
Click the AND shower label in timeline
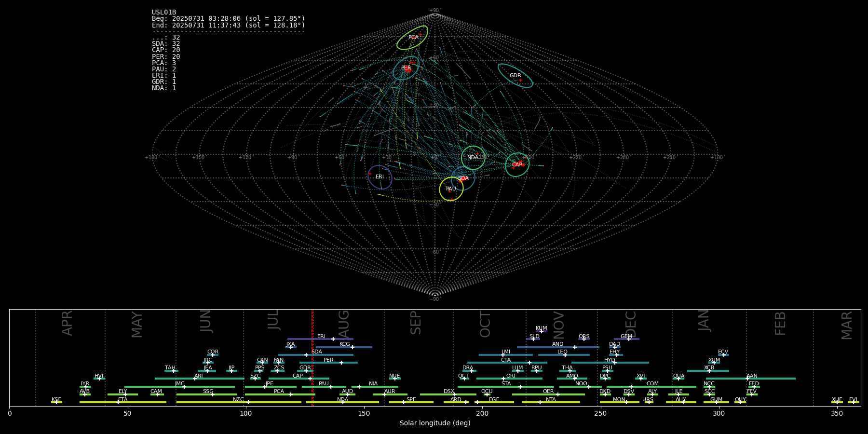(x=558, y=344)
